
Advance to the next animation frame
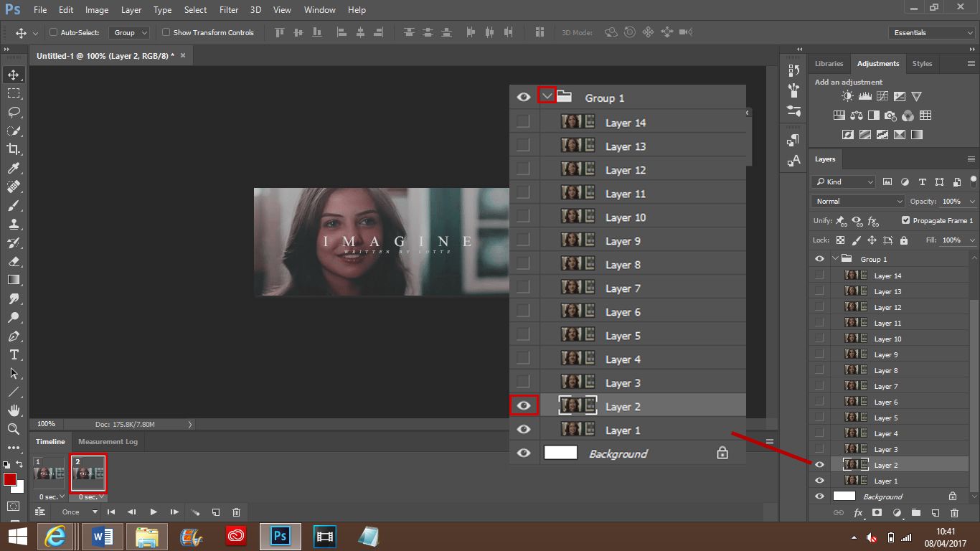click(x=174, y=512)
